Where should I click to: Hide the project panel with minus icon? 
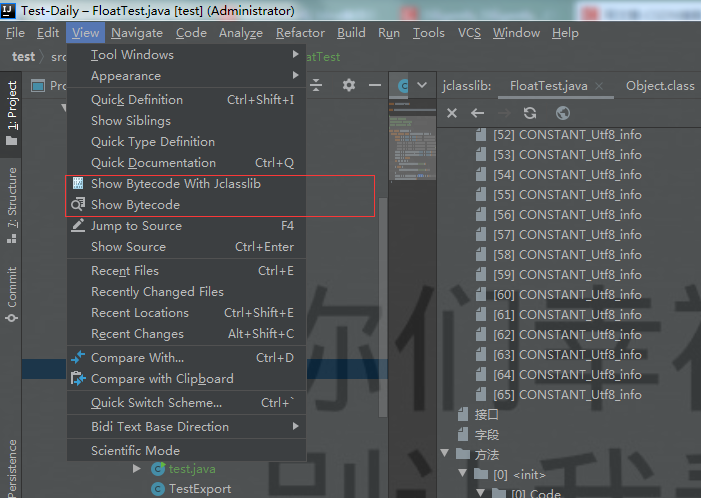(x=375, y=85)
